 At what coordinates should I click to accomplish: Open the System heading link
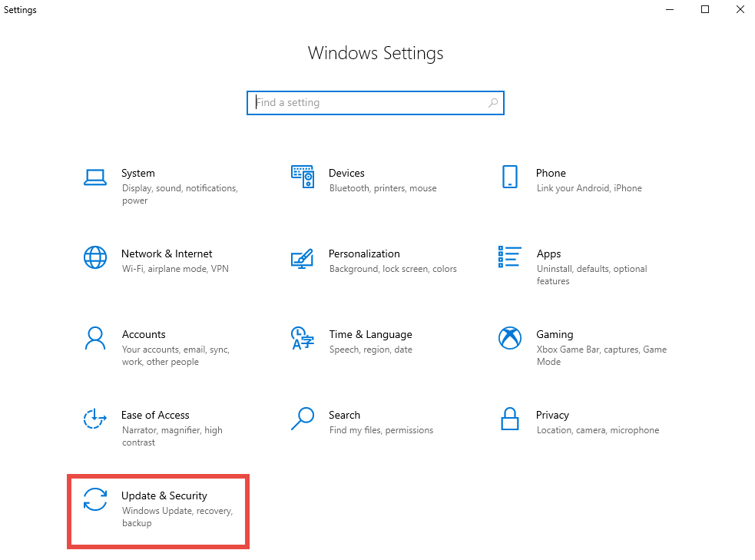coord(138,174)
